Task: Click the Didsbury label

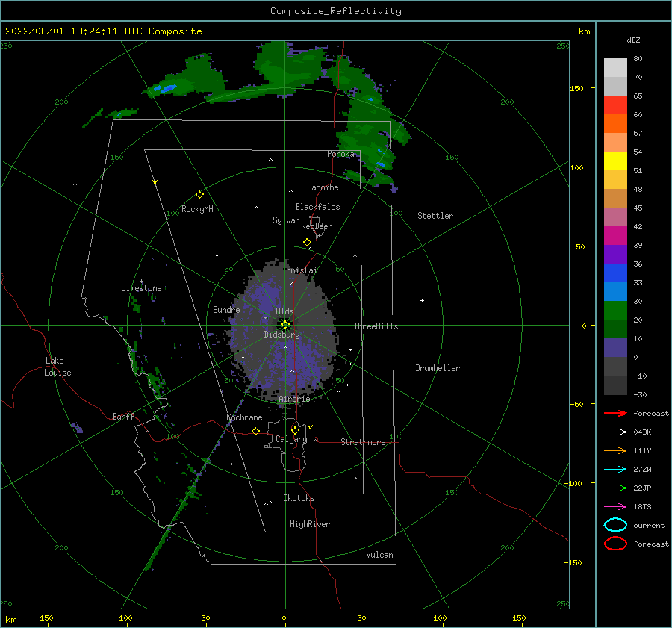Action: tap(281, 335)
